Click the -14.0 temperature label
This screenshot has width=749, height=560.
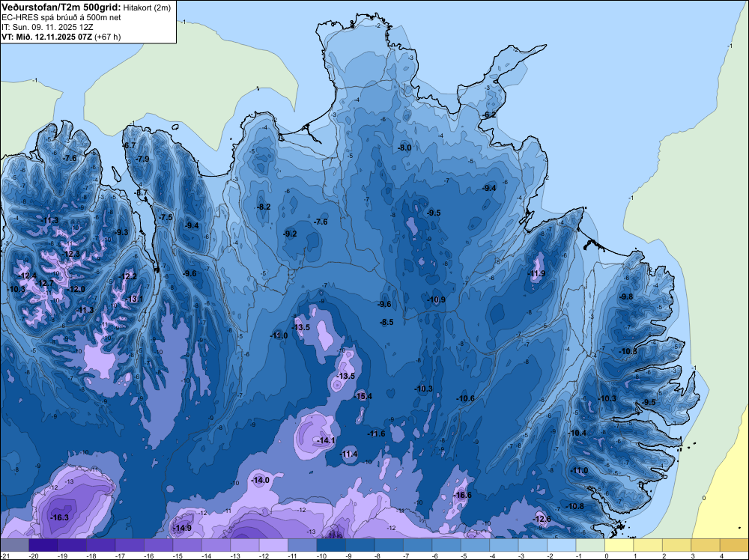click(x=261, y=481)
